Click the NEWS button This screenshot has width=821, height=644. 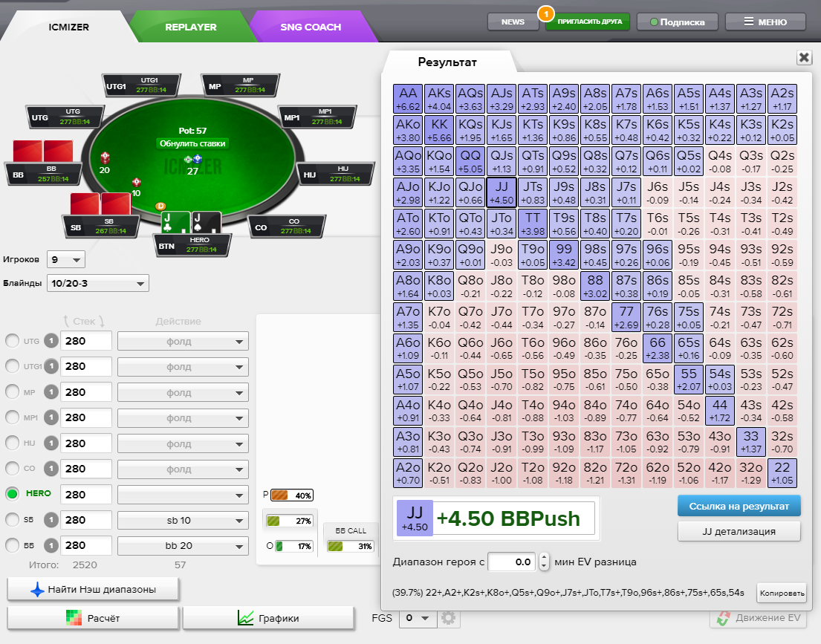(513, 22)
